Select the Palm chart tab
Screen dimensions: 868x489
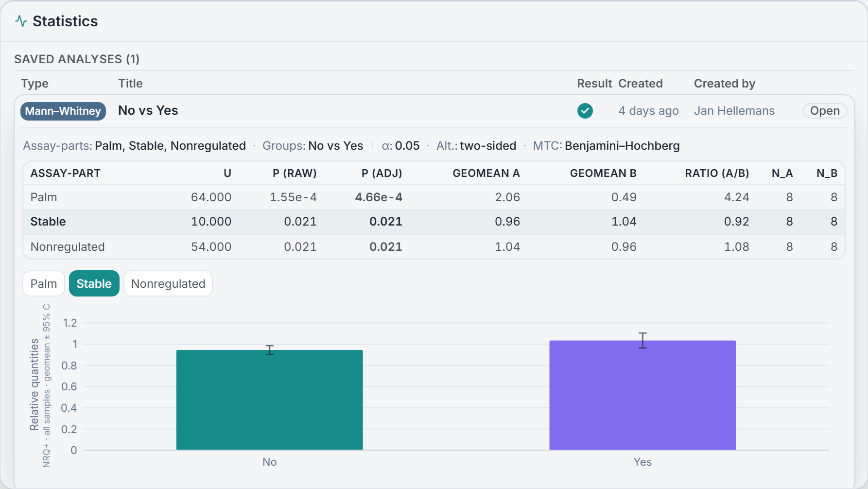click(x=44, y=283)
